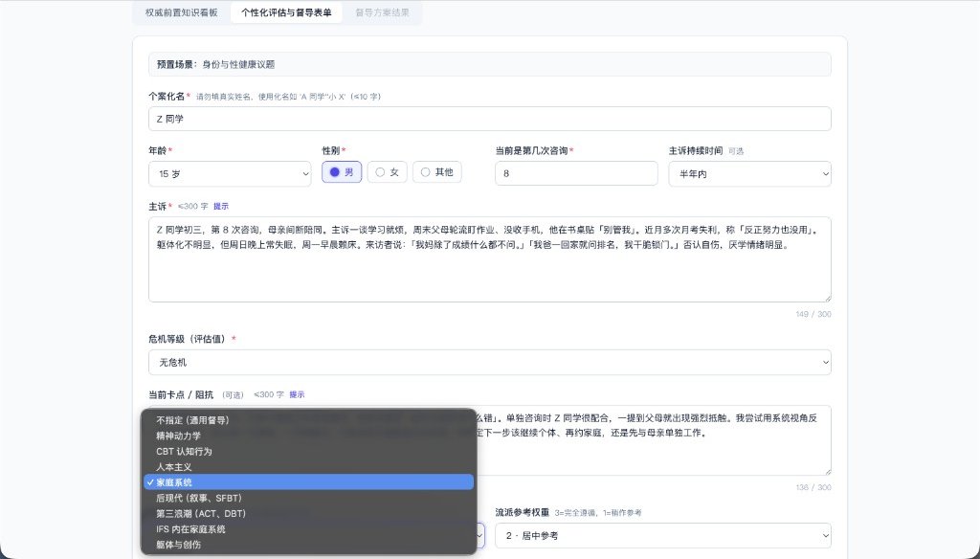This screenshot has height=559, width=980.
Task: Open the 年龄 dropdown showing 15 岁
Action: 230,174
